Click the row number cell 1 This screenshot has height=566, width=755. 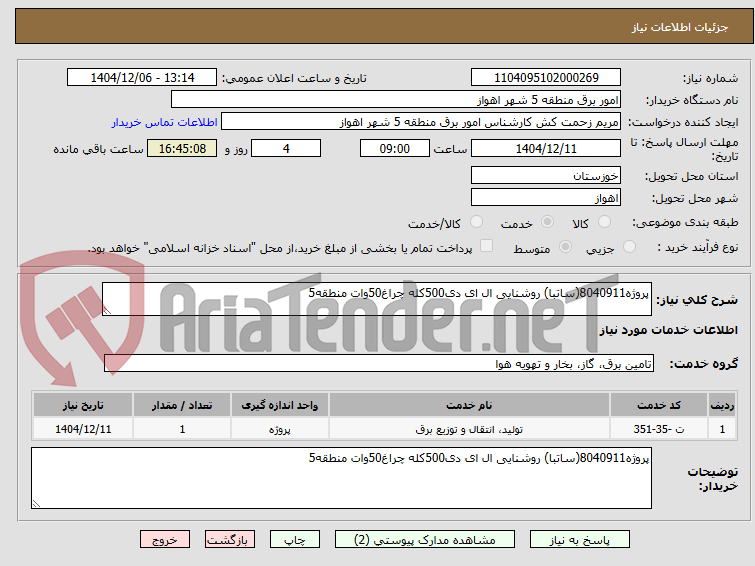pos(722,429)
